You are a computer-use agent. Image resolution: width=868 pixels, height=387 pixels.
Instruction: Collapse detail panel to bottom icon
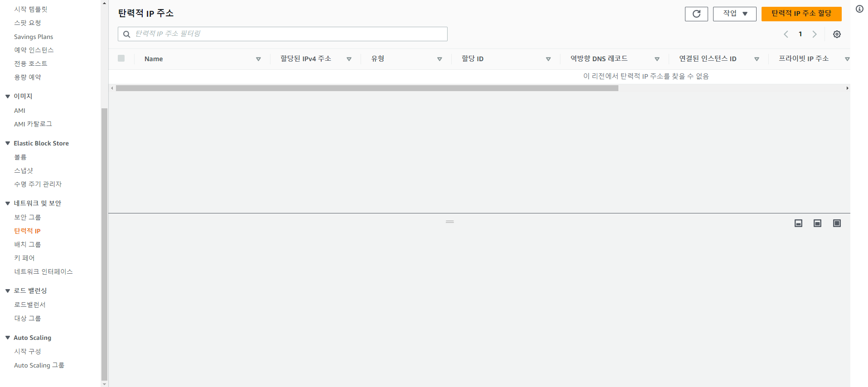click(799, 223)
